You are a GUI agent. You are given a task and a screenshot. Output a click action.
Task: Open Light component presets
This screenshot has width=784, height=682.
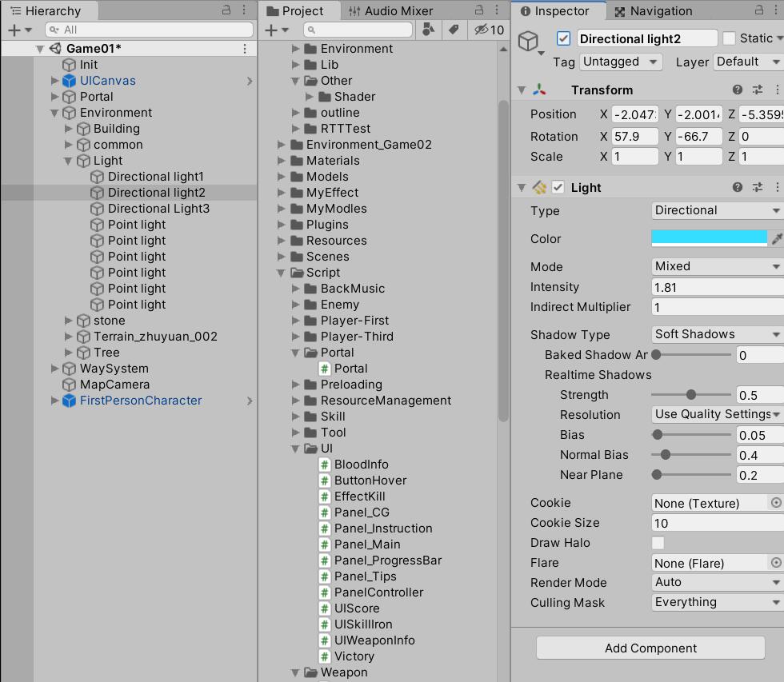(x=758, y=187)
